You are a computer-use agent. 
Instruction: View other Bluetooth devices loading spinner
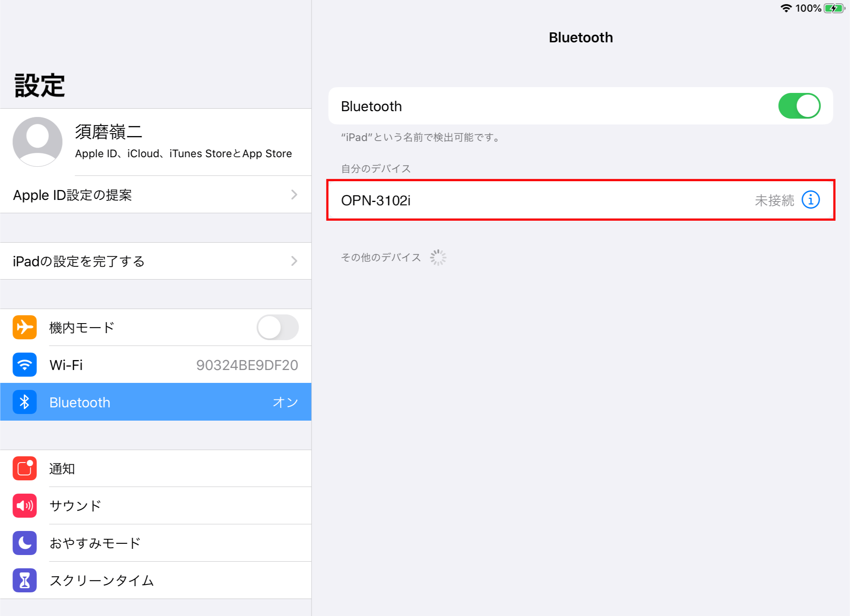[x=438, y=258]
